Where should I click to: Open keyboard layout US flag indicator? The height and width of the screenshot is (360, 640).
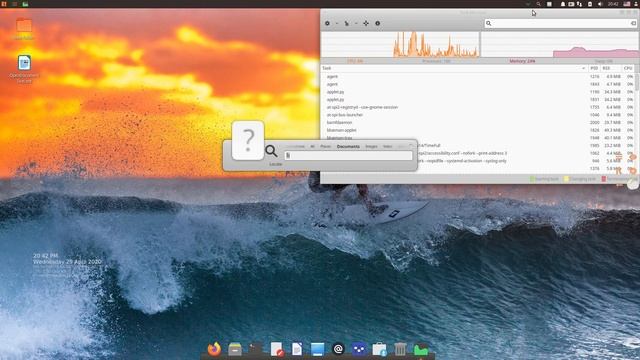pos(627,4)
